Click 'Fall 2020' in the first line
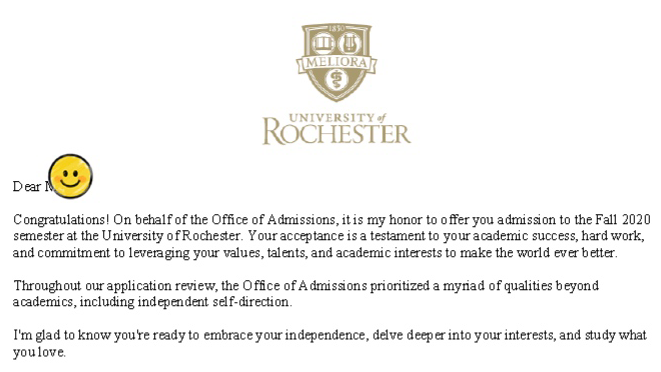Image resolution: width=661 pixels, height=372 pixels. pos(623,220)
